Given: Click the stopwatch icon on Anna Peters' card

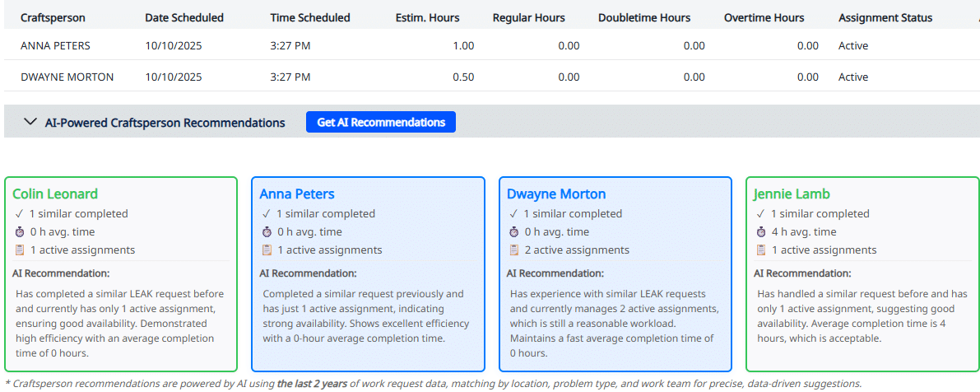Looking at the screenshot, I should tap(267, 232).
